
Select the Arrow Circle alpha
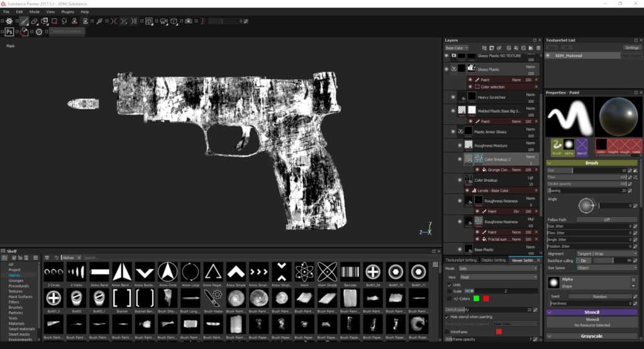(x=167, y=272)
